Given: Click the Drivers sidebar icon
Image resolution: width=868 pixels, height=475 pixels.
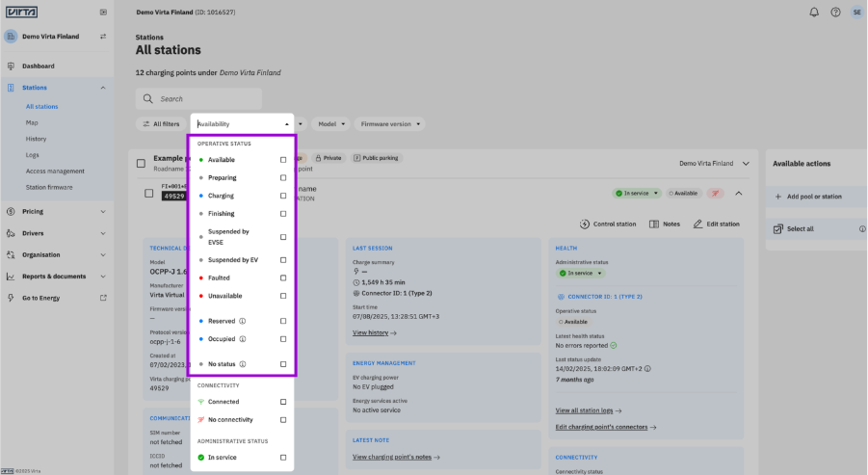Looking at the screenshot, I should point(11,233).
